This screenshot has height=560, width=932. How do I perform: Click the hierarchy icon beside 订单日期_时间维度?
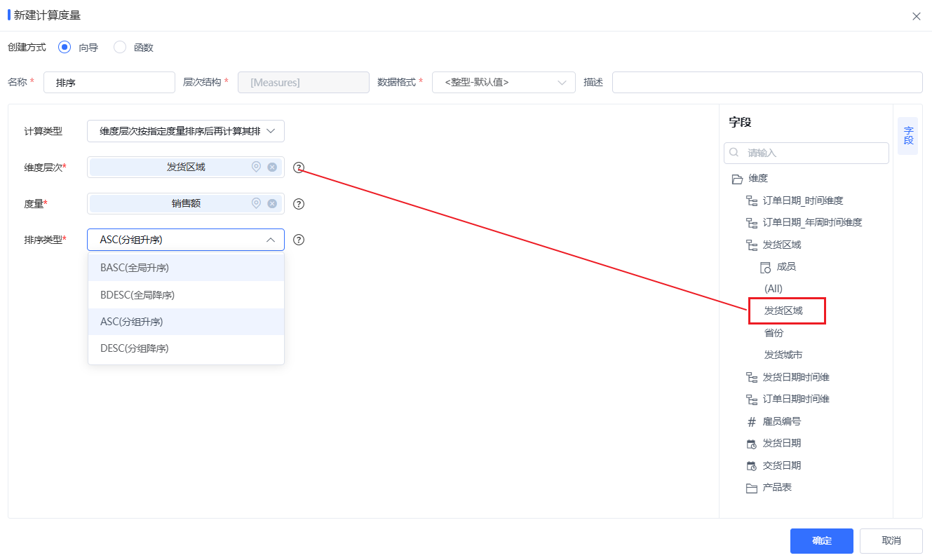click(752, 201)
